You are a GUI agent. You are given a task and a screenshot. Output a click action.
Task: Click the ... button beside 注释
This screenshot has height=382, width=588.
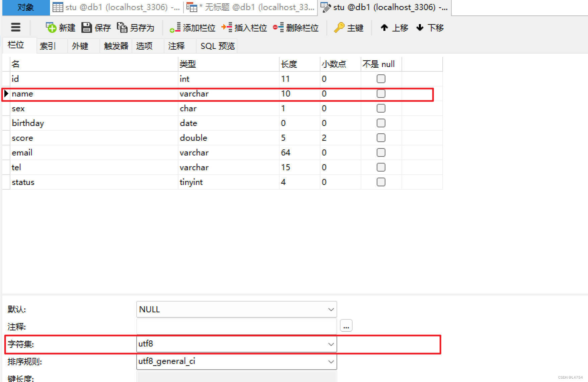click(346, 325)
